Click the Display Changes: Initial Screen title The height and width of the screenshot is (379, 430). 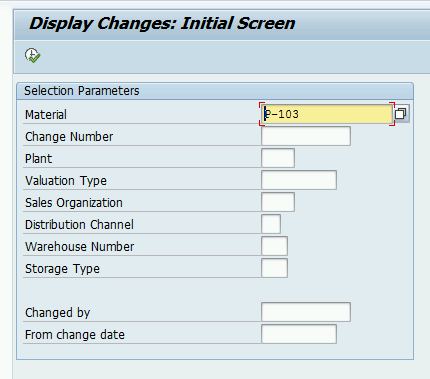point(162,24)
